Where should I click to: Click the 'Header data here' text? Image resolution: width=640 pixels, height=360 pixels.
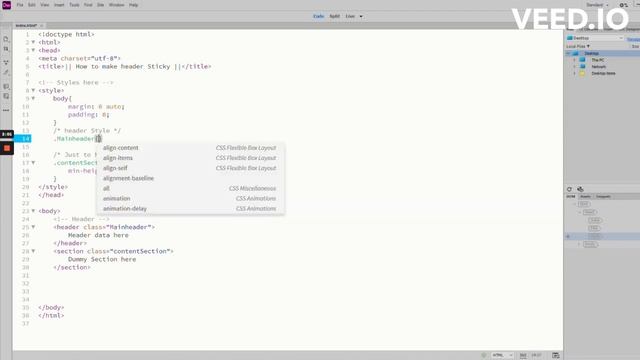coord(98,235)
